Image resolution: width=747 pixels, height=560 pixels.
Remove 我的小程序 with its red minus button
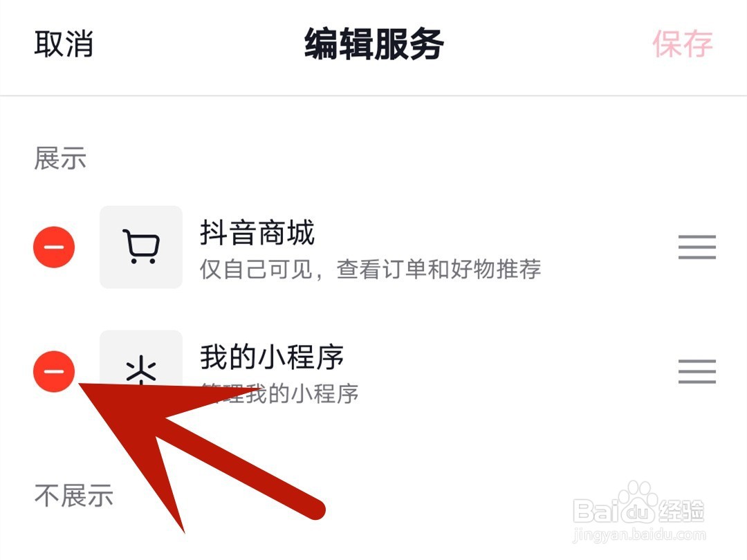pyautogui.click(x=54, y=371)
